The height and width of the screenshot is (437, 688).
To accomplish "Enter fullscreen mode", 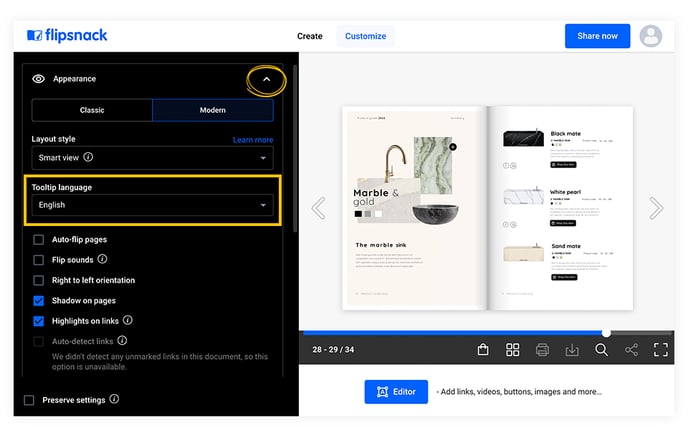I will 661,350.
